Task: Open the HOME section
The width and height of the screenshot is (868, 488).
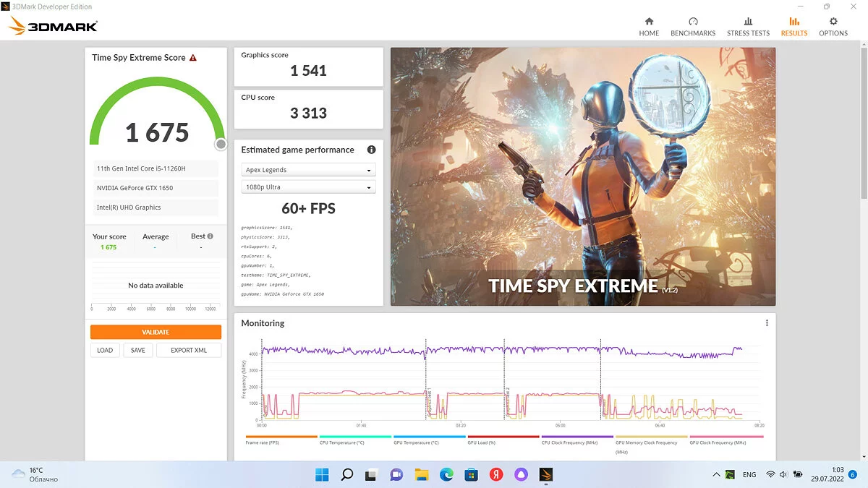Action: [649, 27]
